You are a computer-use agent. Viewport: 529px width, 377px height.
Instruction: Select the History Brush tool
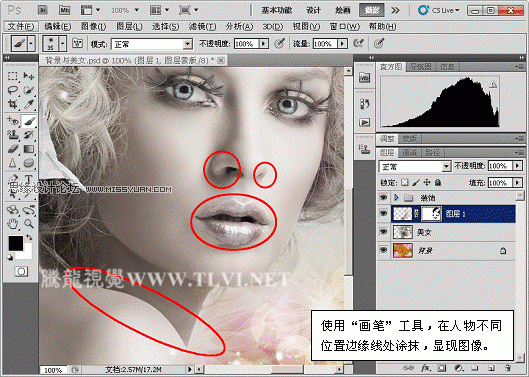point(29,135)
